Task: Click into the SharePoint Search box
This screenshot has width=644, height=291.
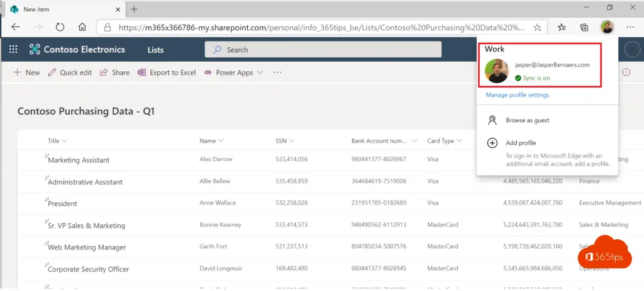Action: point(323,50)
